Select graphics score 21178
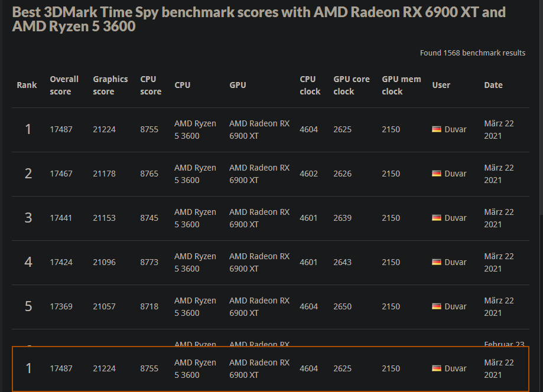Image resolution: width=543 pixels, height=392 pixels. pyautogui.click(x=104, y=174)
